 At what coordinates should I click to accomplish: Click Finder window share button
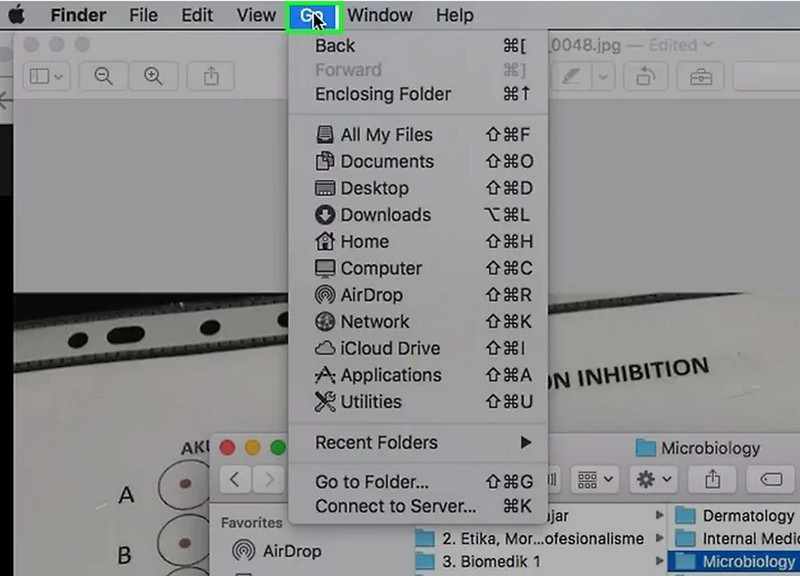click(713, 480)
